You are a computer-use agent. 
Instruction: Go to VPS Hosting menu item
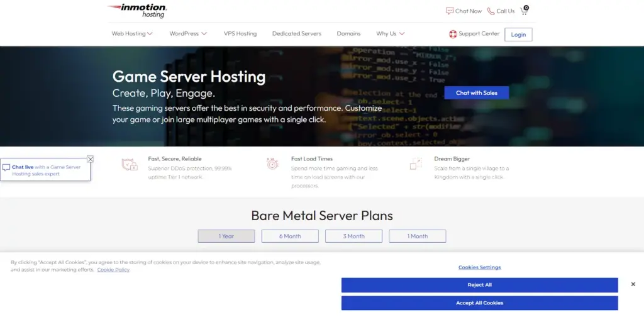pyautogui.click(x=240, y=34)
